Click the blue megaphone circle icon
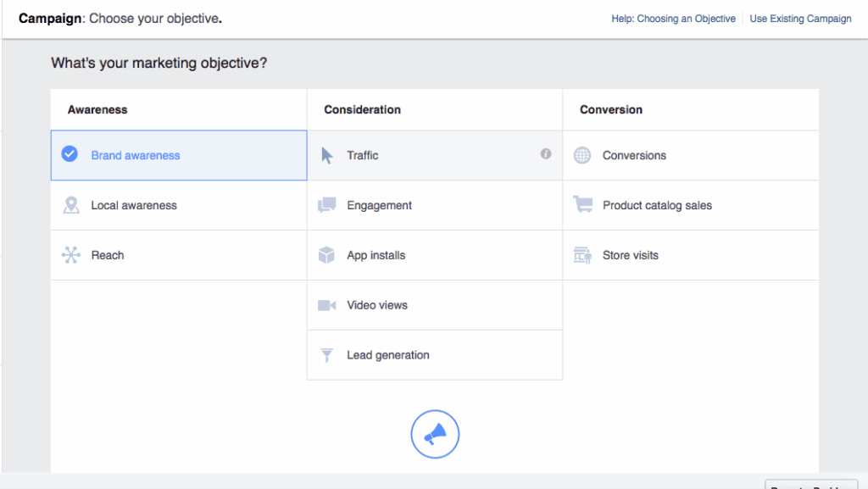The image size is (868, 489). 435,435
